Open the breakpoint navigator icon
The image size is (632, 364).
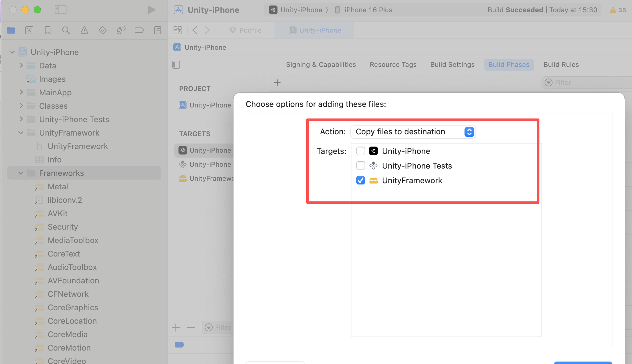139,30
